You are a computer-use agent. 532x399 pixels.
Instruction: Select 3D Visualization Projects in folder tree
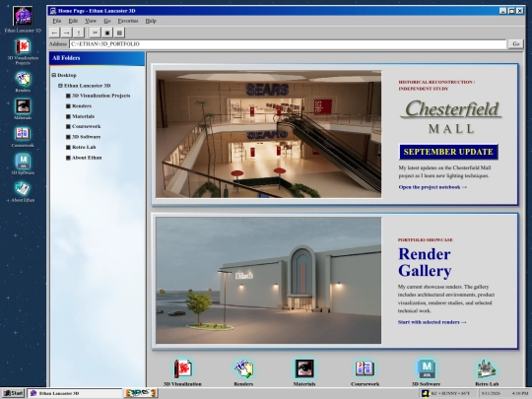click(99, 96)
